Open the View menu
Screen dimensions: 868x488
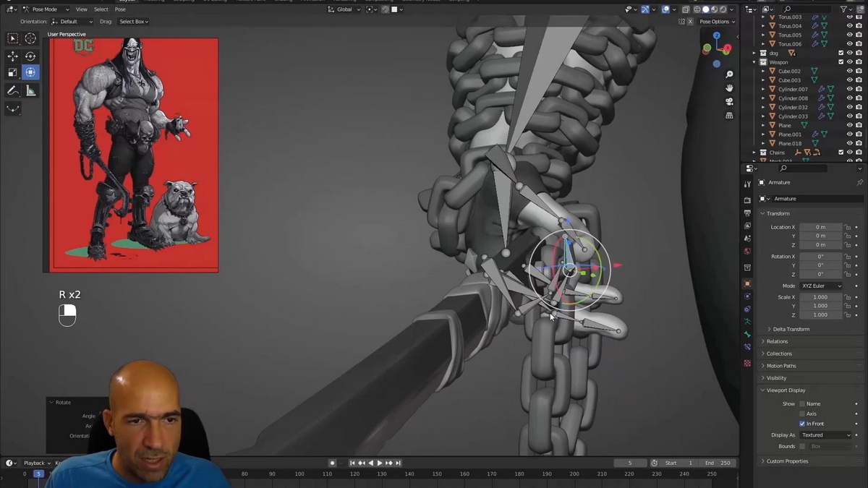[x=82, y=9]
